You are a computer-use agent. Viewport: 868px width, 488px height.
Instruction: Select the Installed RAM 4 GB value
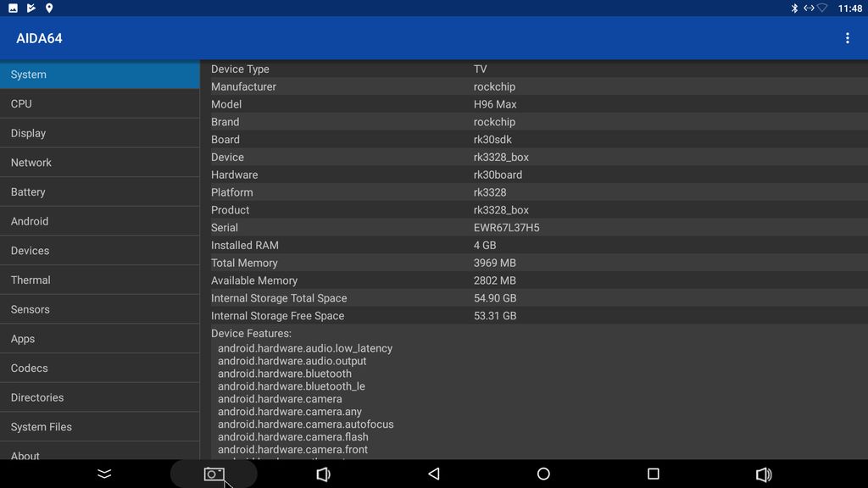coord(484,245)
